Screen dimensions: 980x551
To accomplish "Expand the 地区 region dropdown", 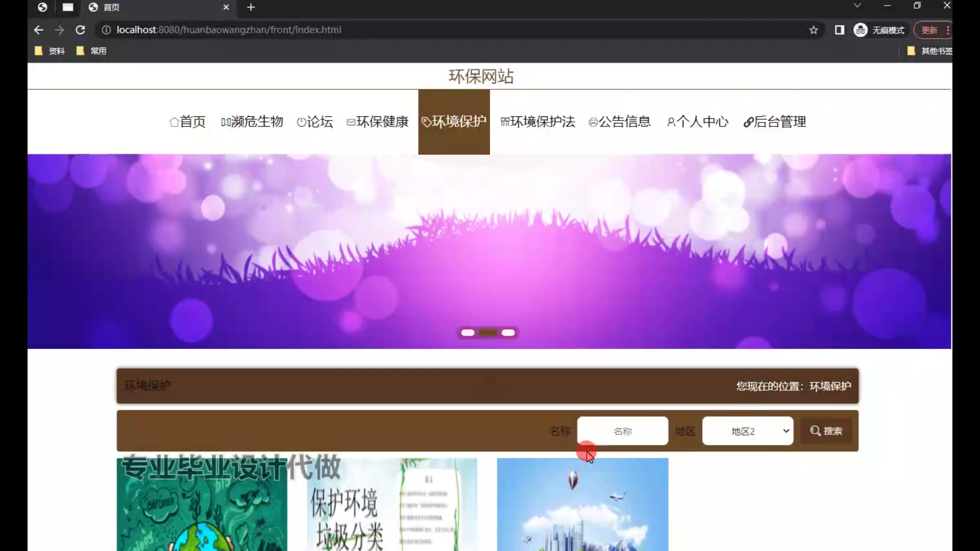I will tap(747, 431).
